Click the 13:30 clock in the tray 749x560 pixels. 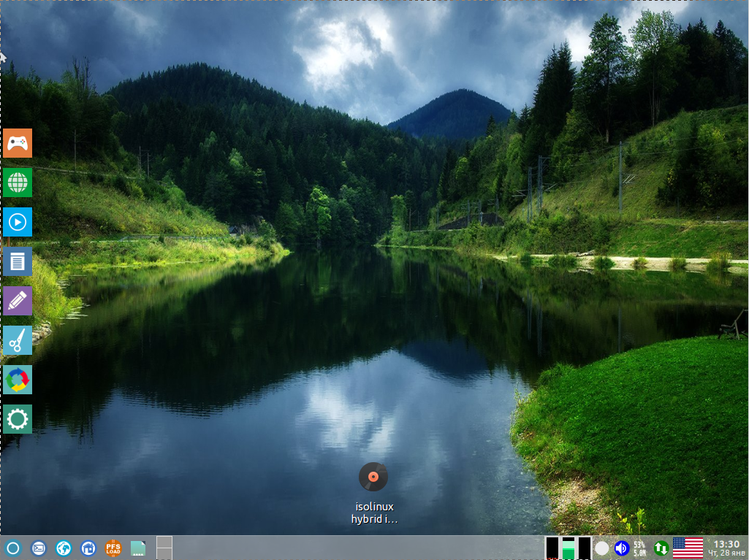[x=726, y=548]
